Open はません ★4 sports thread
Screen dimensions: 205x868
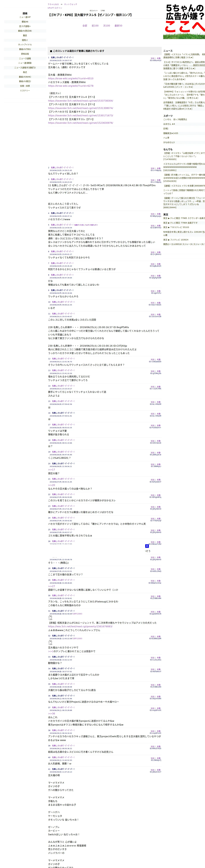pos(169,124)
